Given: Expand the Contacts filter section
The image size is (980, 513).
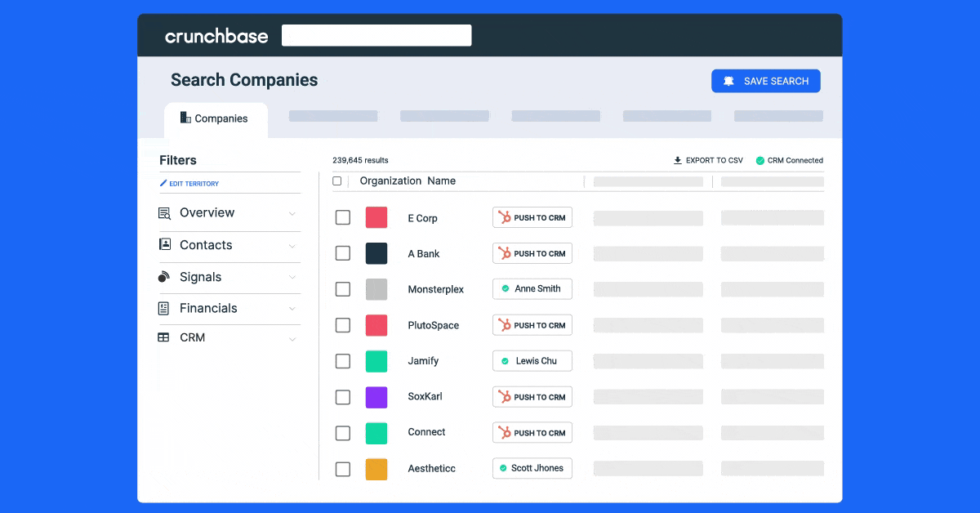Looking at the screenshot, I should pos(292,245).
